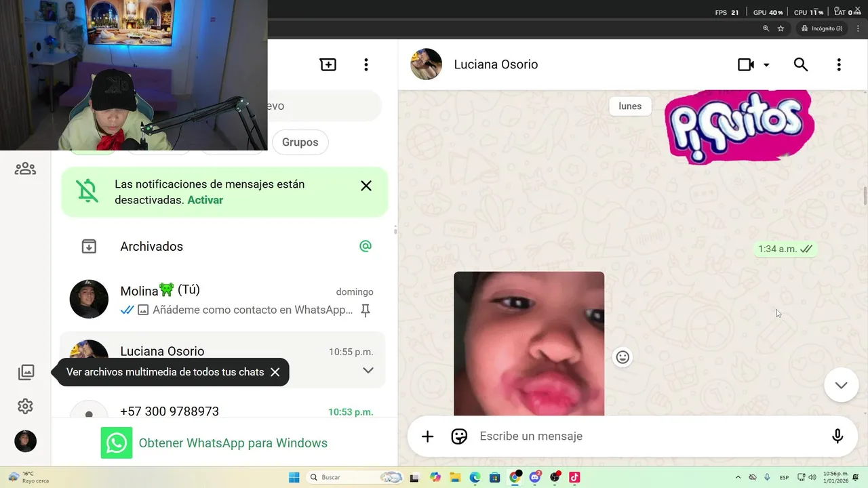Open the Chrome three-dot menu
Image resolution: width=868 pixels, height=488 pixels.
(858, 28)
